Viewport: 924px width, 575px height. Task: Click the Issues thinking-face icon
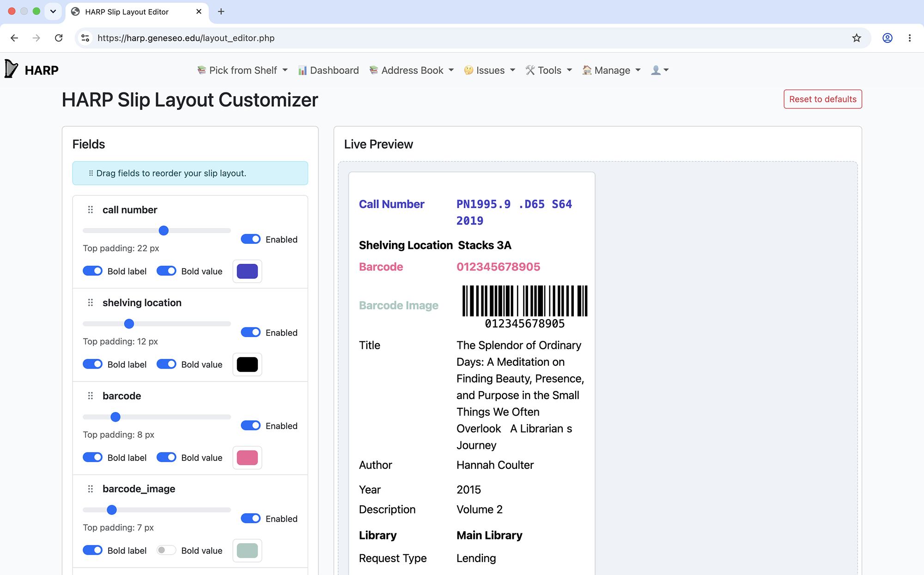pyautogui.click(x=468, y=70)
